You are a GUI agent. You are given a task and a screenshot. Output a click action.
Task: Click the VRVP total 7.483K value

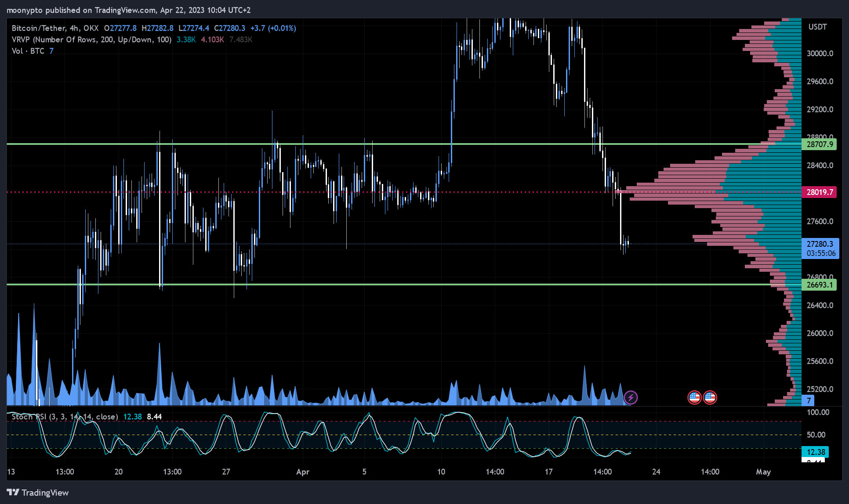coord(241,40)
